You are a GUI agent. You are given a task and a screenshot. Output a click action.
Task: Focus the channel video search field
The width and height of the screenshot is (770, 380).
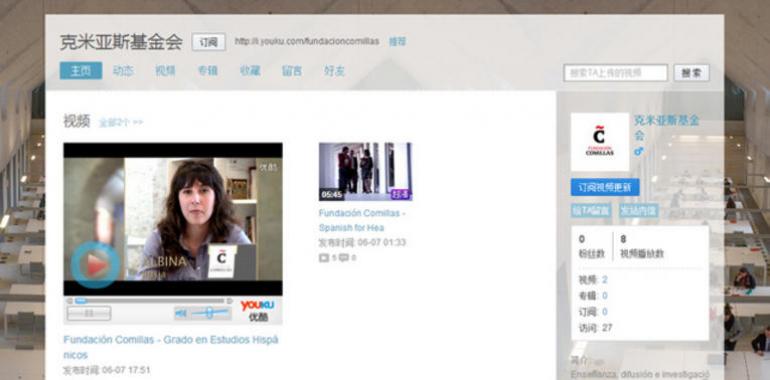[616, 73]
